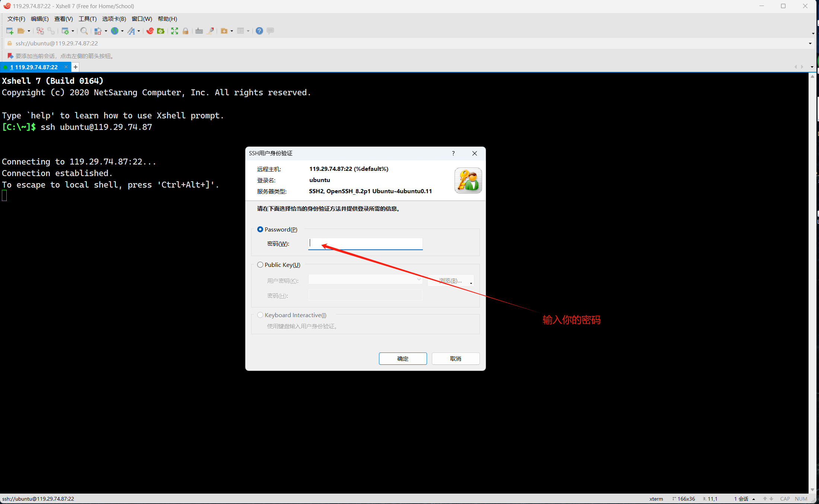Click the keyboard mapping icon
The width and height of the screenshot is (819, 504).
tap(199, 31)
